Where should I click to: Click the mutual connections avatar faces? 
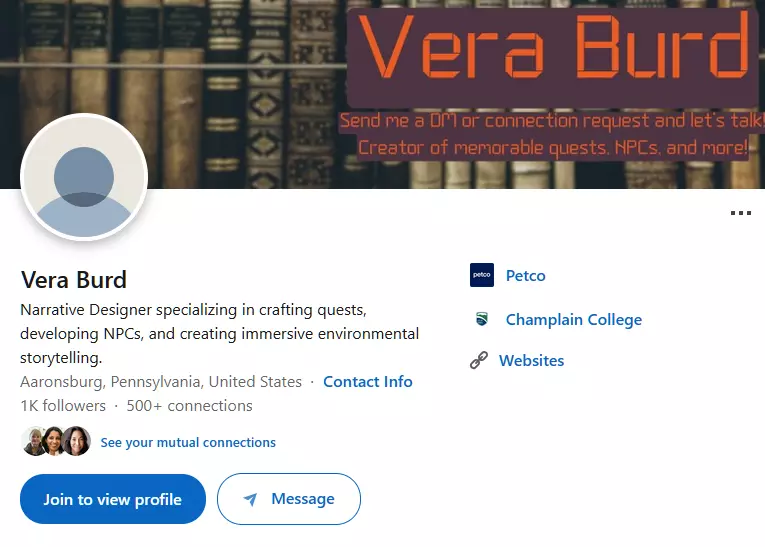tap(56, 441)
